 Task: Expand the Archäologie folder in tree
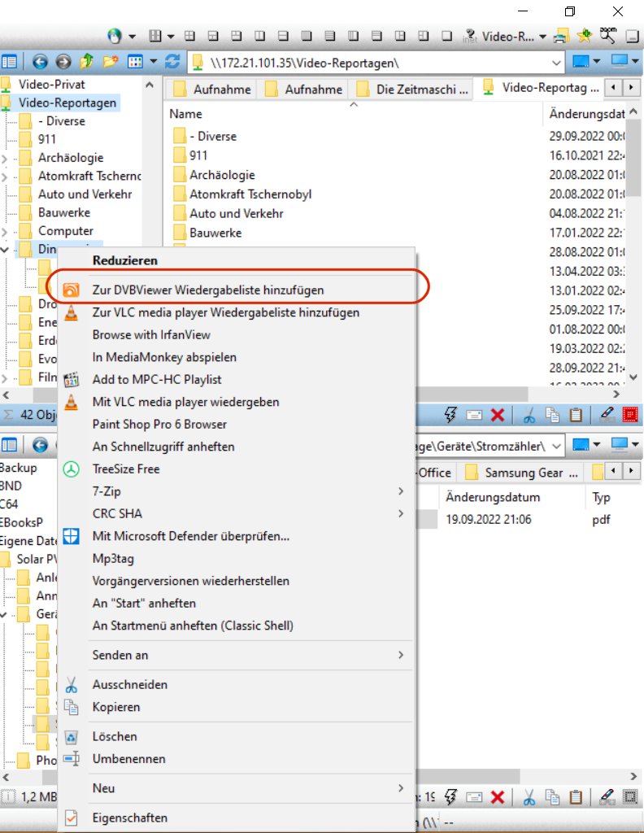coord(5,159)
